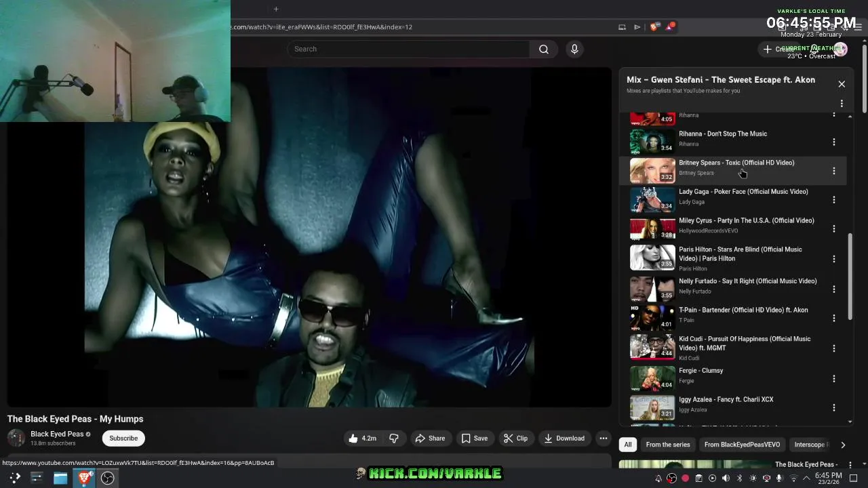Dislike the My Humps video
Image resolution: width=868 pixels, height=488 pixels.
coord(394,439)
